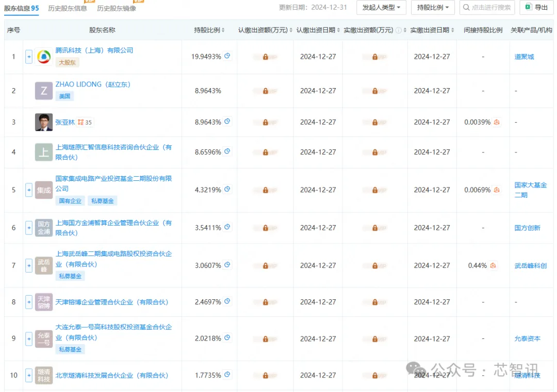Open the 天津铭博企业管理合伙企业 link

111,302
